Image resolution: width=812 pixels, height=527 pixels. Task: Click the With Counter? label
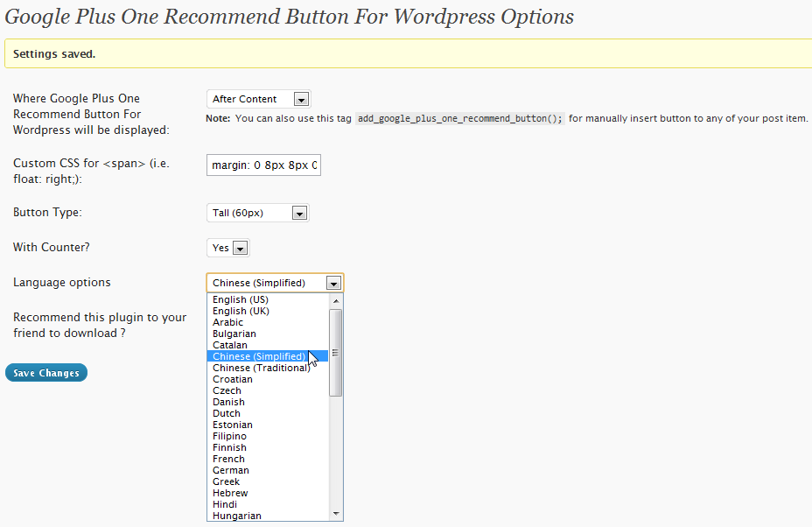point(52,247)
